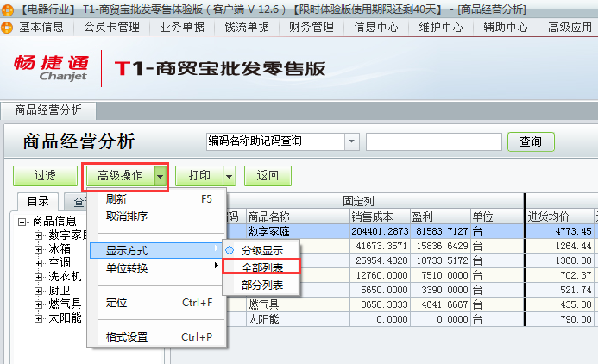The image size is (598, 364).
Task: Open the 高级操作 dropdown arrow
Action: (161, 176)
